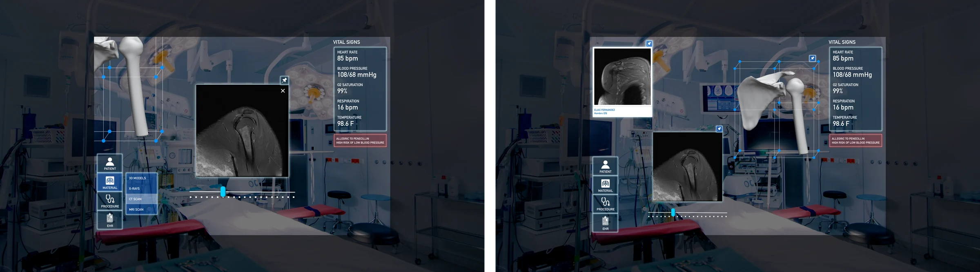Click '99%' O2 saturation in left screen

pos(342,91)
